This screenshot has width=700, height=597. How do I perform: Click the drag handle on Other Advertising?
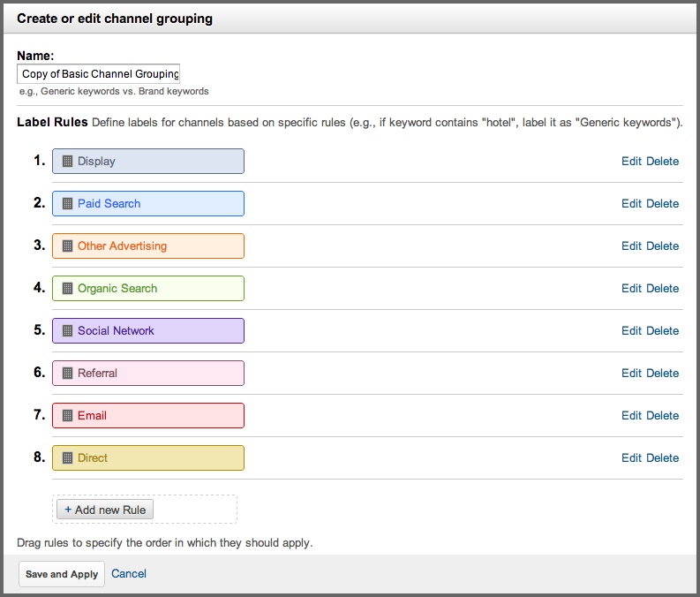(x=67, y=246)
